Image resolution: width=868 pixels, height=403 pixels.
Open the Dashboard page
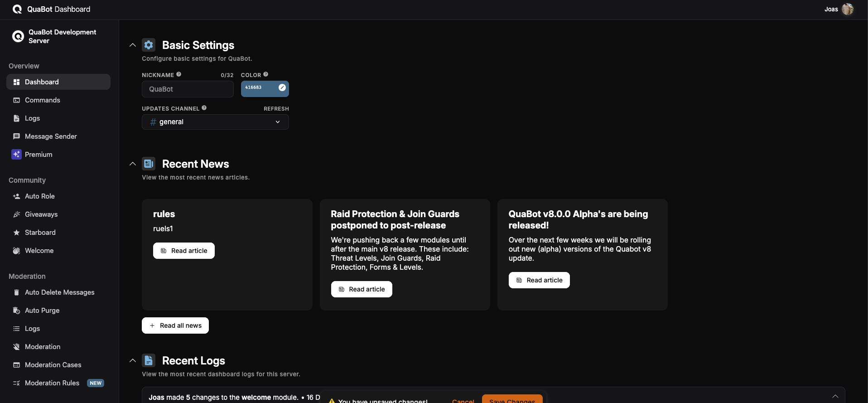point(58,82)
